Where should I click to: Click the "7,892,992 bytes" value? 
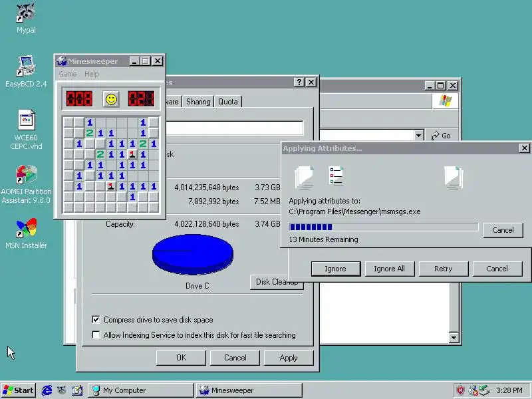(x=213, y=201)
